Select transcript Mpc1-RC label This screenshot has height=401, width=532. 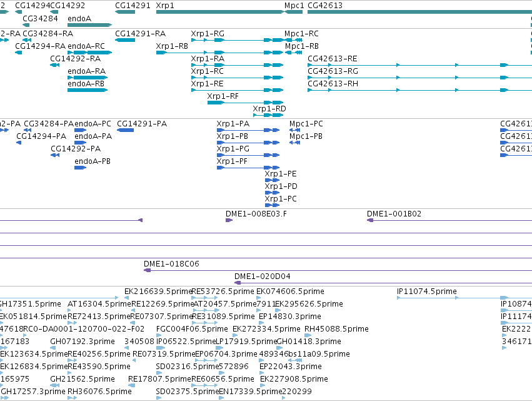click(x=301, y=34)
